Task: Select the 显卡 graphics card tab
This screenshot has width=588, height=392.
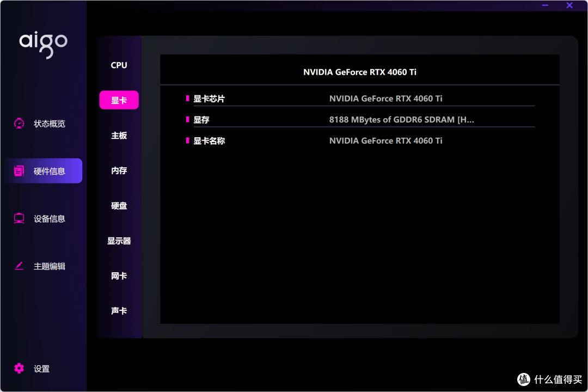Action: tap(119, 100)
